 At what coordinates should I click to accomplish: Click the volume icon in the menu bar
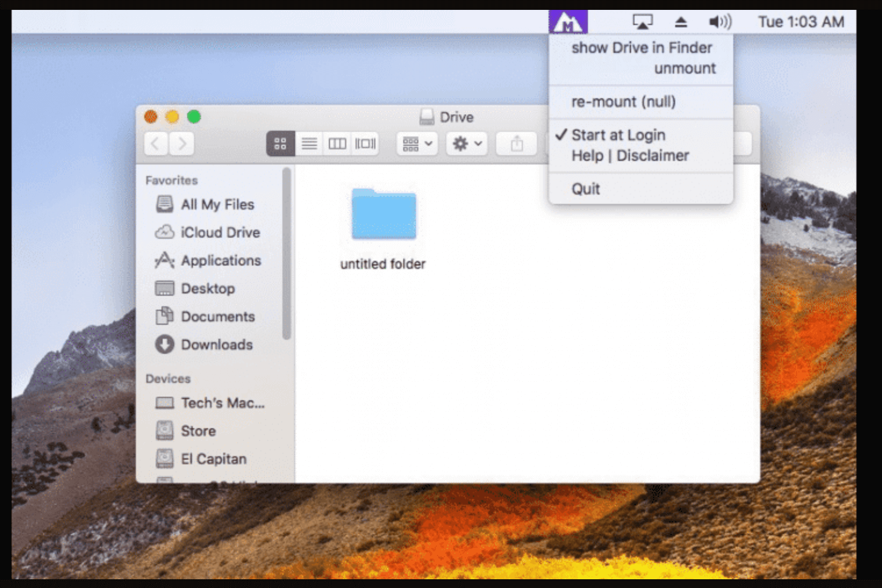719,21
